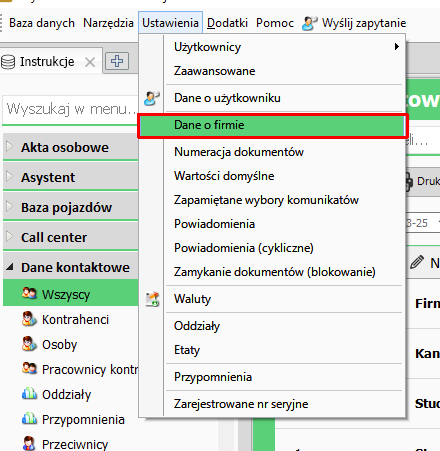Click Akta osobowe section label
The height and width of the screenshot is (451, 440).
(65, 148)
